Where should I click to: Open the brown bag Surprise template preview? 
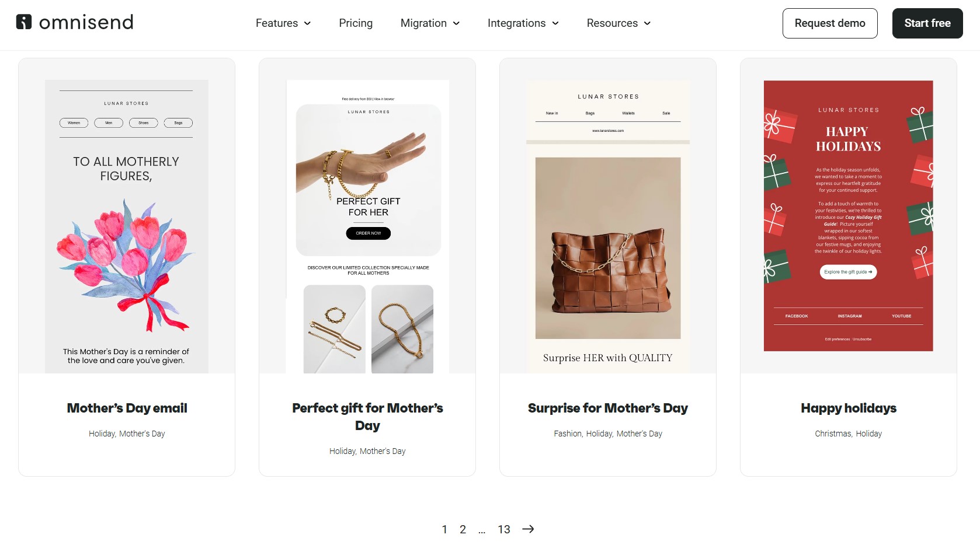point(608,226)
